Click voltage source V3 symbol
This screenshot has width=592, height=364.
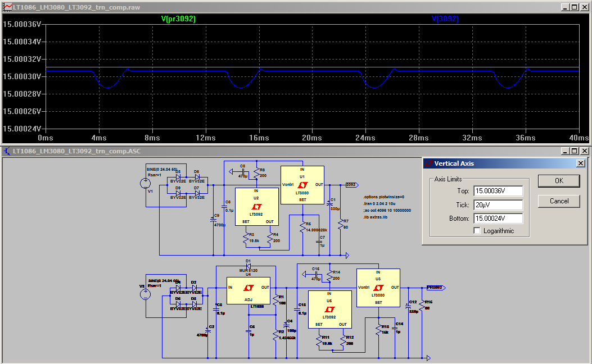click(x=146, y=294)
